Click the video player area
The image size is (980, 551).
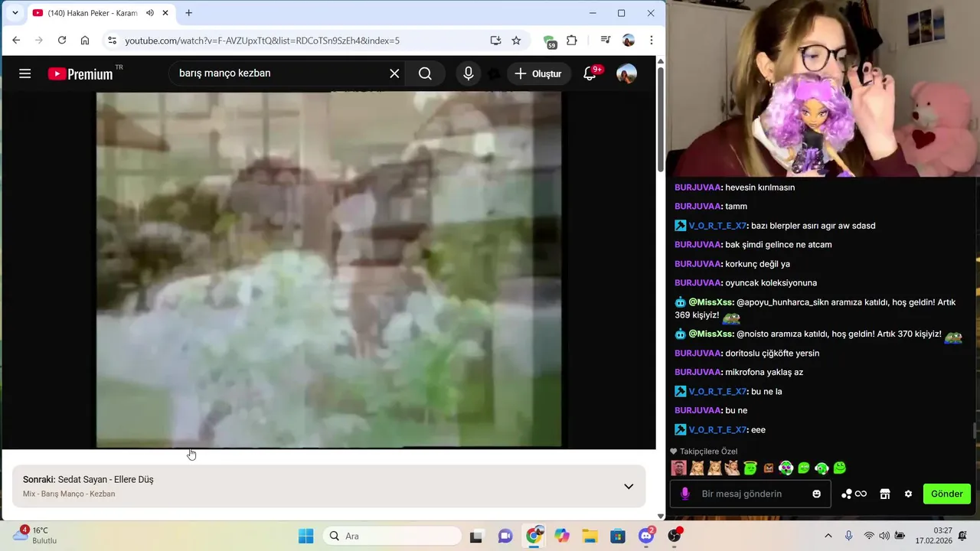(x=328, y=269)
